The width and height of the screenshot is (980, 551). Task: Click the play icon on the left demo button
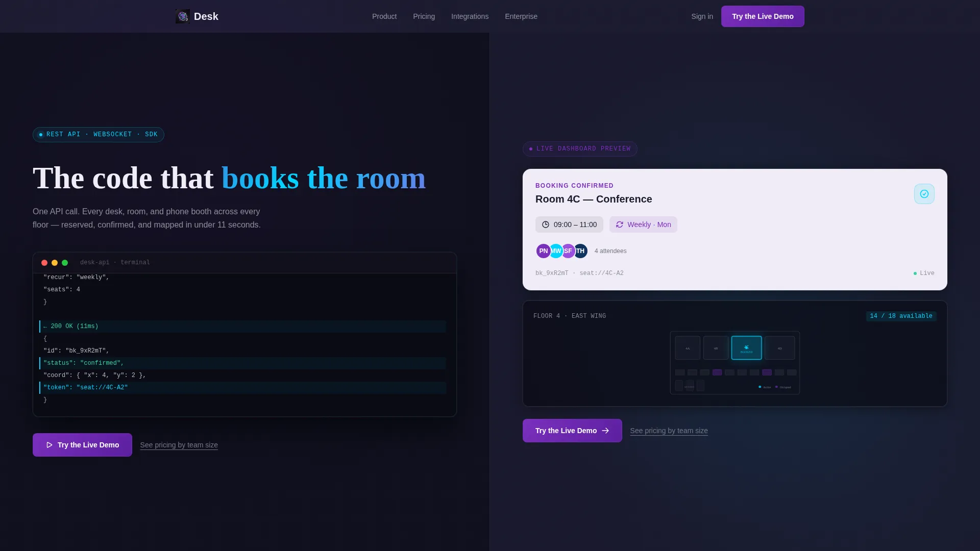pos(50,445)
